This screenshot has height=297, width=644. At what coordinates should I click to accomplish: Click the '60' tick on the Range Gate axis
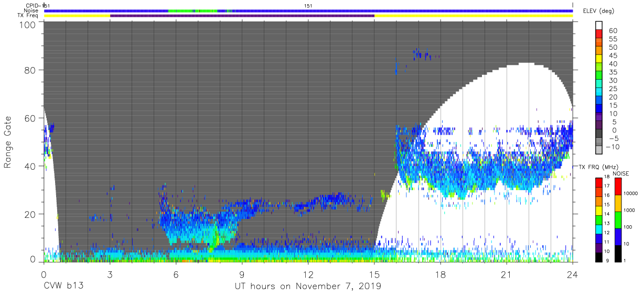[30, 118]
